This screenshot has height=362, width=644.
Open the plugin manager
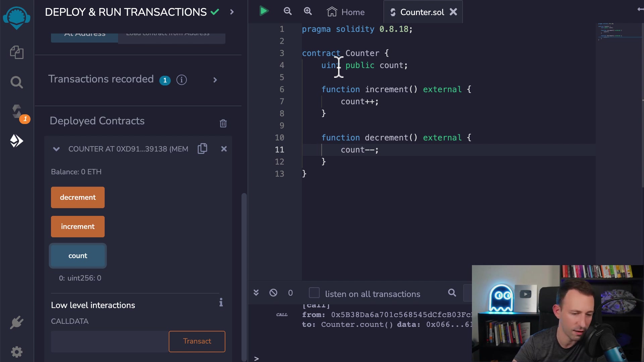point(17,322)
